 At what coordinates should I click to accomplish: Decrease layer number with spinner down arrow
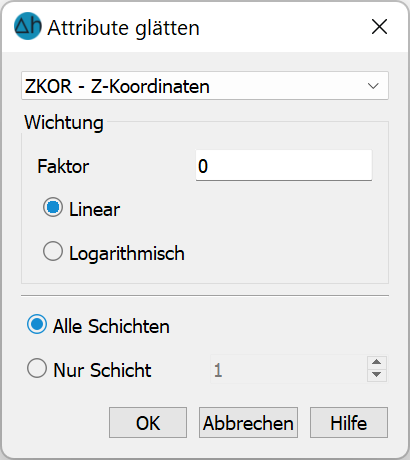(377, 375)
